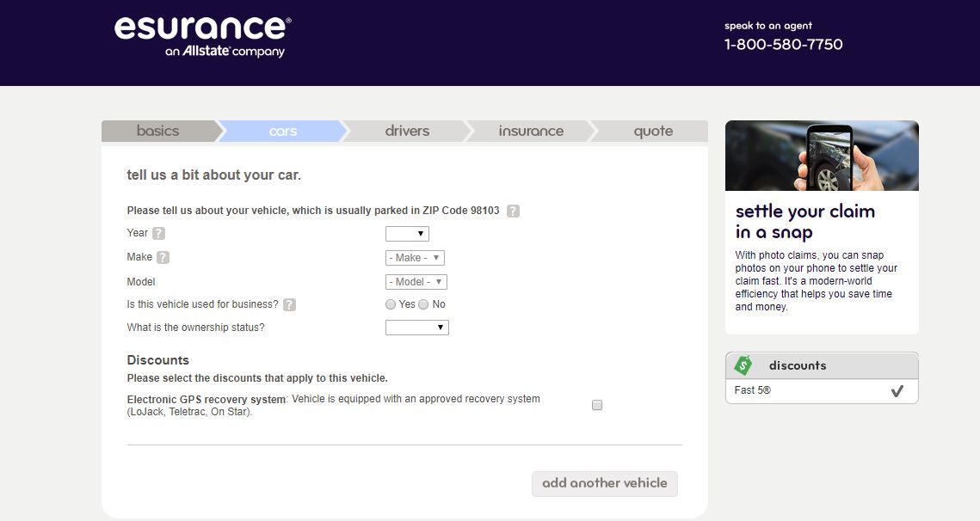
Task: Click help icon next to ZIP Code 98103
Action: pos(513,211)
